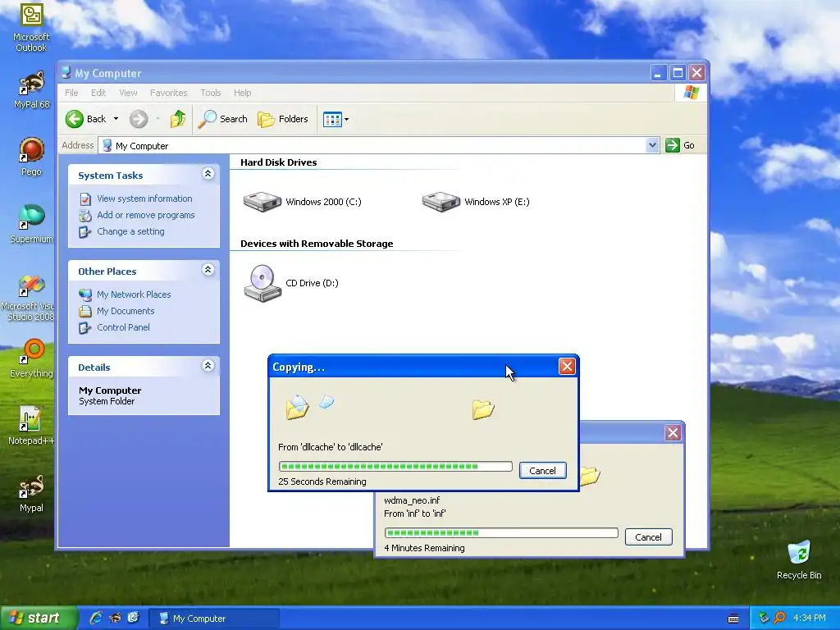Expand the Address bar dropdown
The height and width of the screenshot is (630, 840).
coord(652,145)
